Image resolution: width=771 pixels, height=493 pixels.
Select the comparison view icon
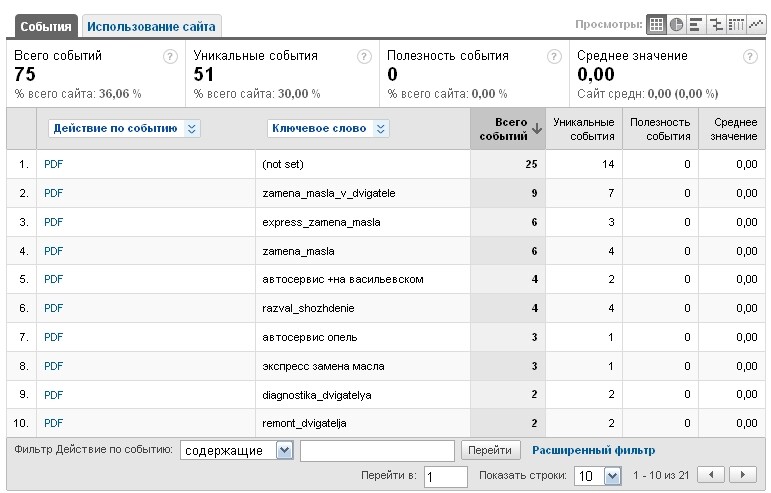pyautogui.click(x=716, y=24)
